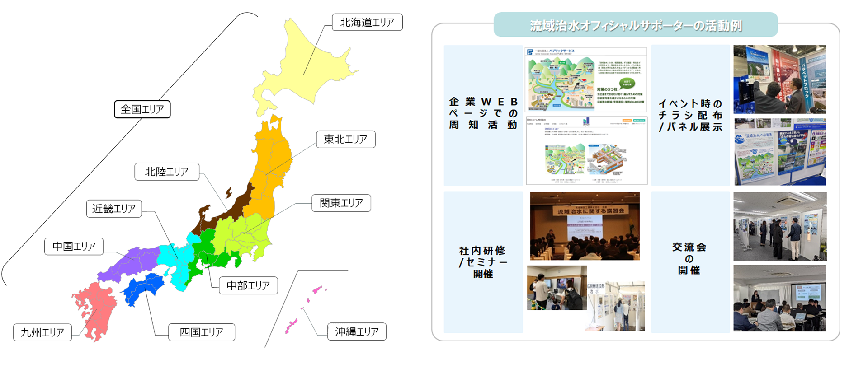Choose the 全国エリア label box
The image size is (868, 378).
coord(142,109)
